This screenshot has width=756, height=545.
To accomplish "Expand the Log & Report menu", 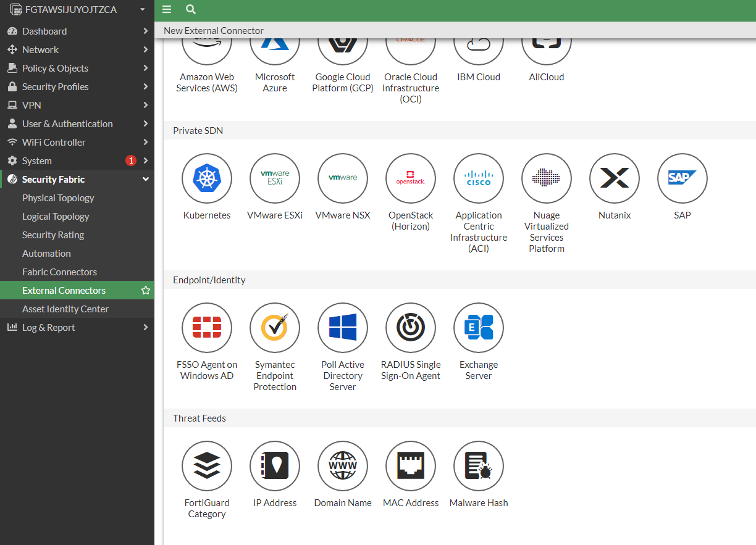I will (x=77, y=327).
